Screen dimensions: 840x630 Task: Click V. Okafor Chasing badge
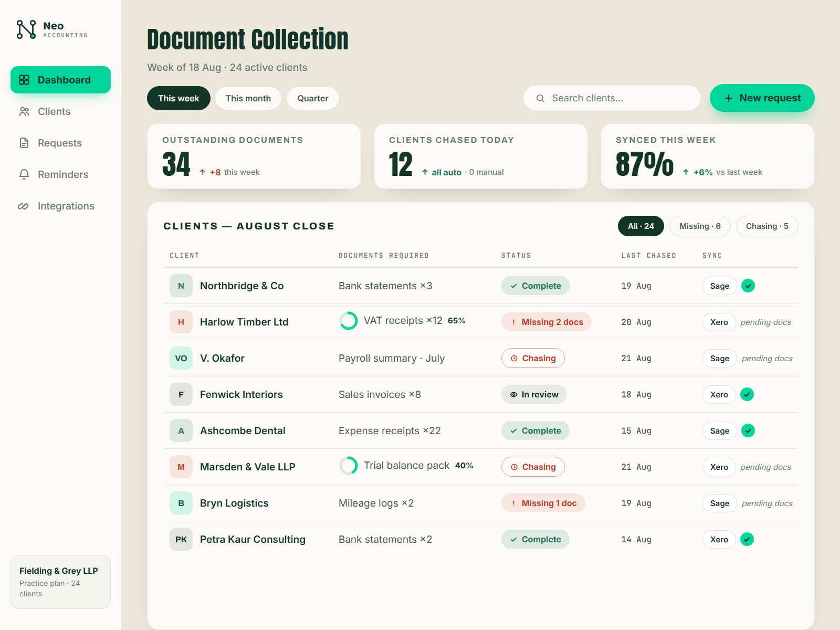533,358
